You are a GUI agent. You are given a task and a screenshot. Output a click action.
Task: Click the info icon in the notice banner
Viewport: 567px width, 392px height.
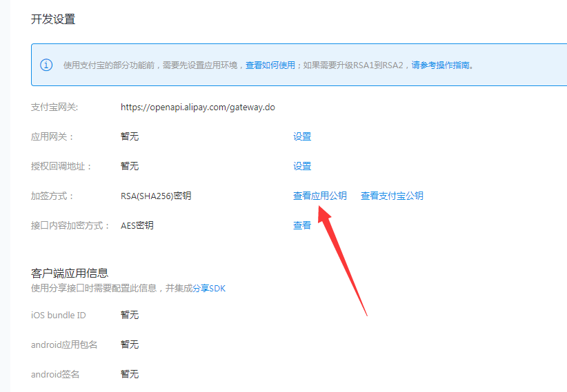[x=46, y=65]
